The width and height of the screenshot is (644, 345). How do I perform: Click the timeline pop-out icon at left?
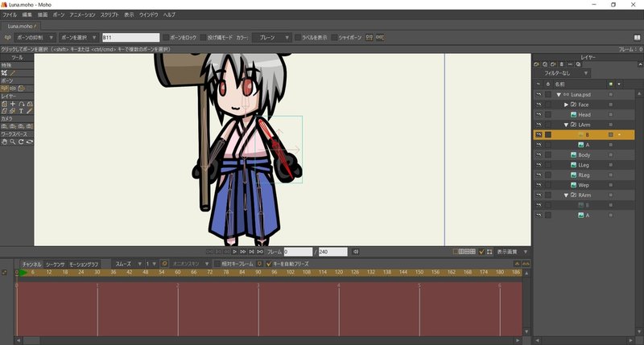[x=5, y=273]
